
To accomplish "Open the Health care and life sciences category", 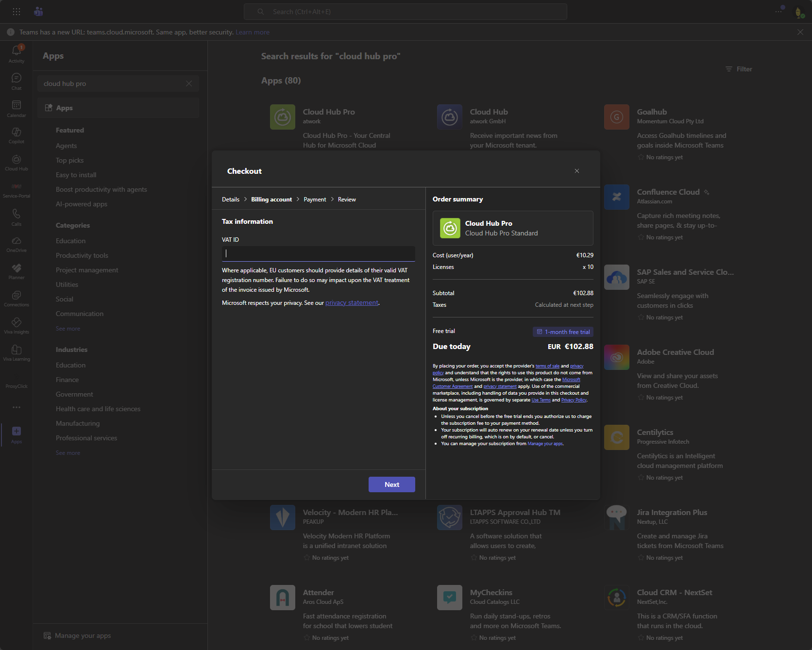I will (x=98, y=409).
